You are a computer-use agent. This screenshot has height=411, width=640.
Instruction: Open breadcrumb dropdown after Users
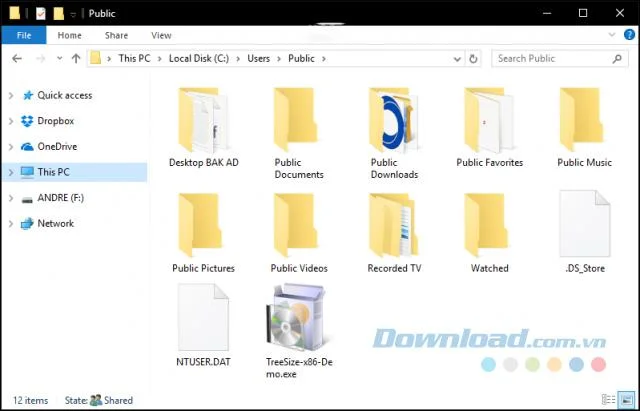[x=279, y=59]
